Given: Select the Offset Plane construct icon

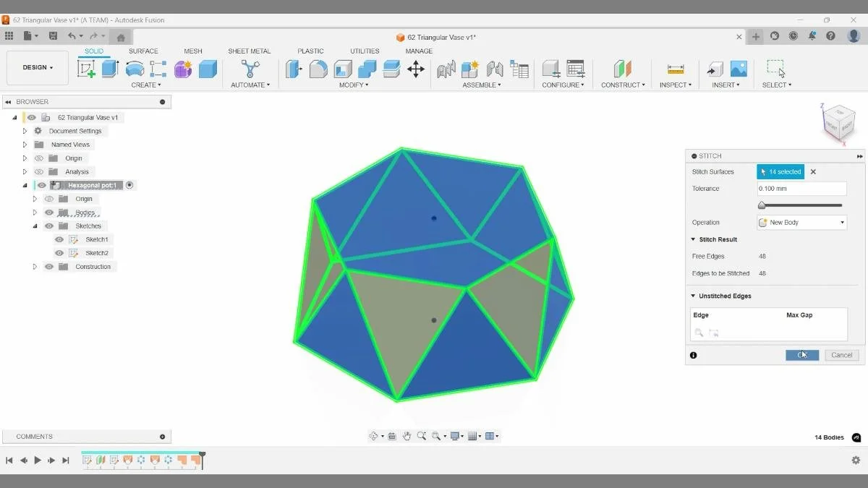Looking at the screenshot, I should coord(622,69).
